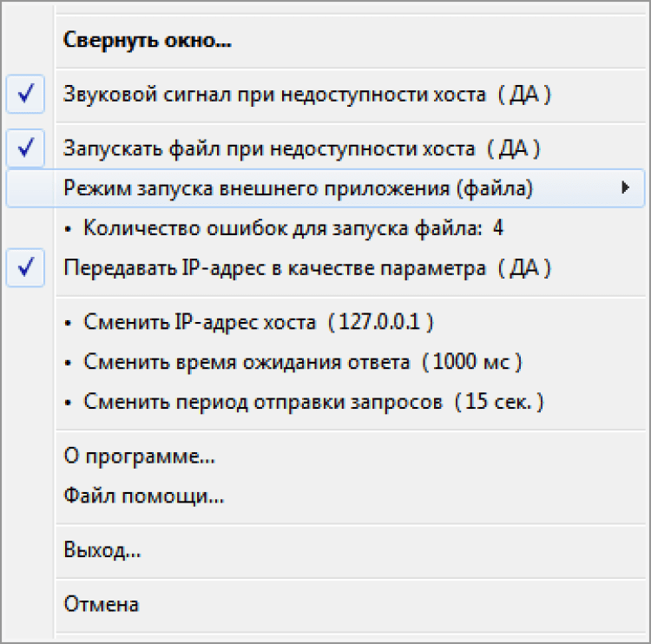Disable Запускать файл при недоступности хоста
The height and width of the screenshot is (644, 651).
coord(302,148)
